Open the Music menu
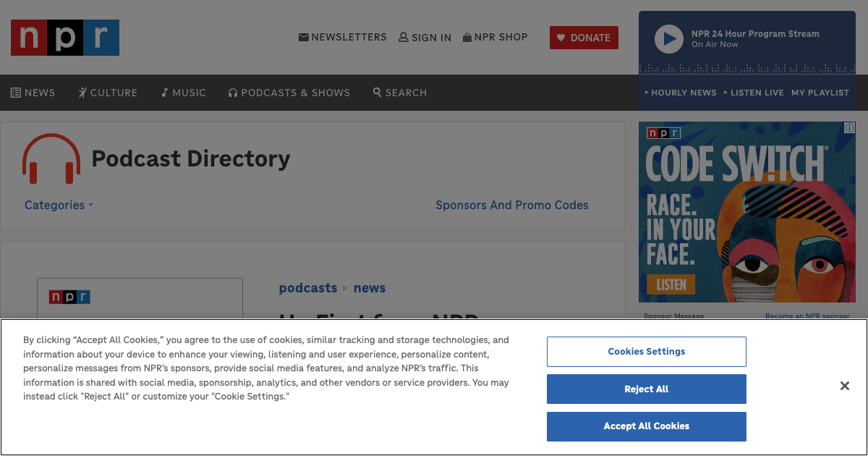 pyautogui.click(x=184, y=93)
